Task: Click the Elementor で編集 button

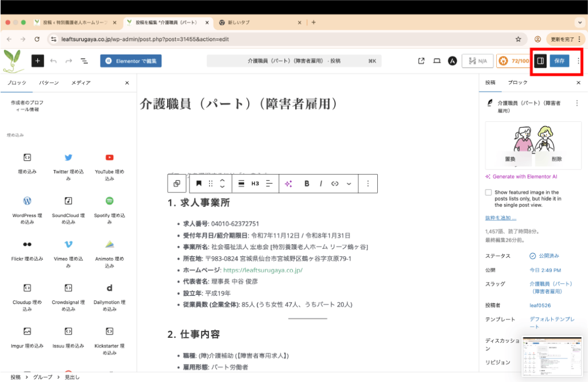Action: [131, 61]
